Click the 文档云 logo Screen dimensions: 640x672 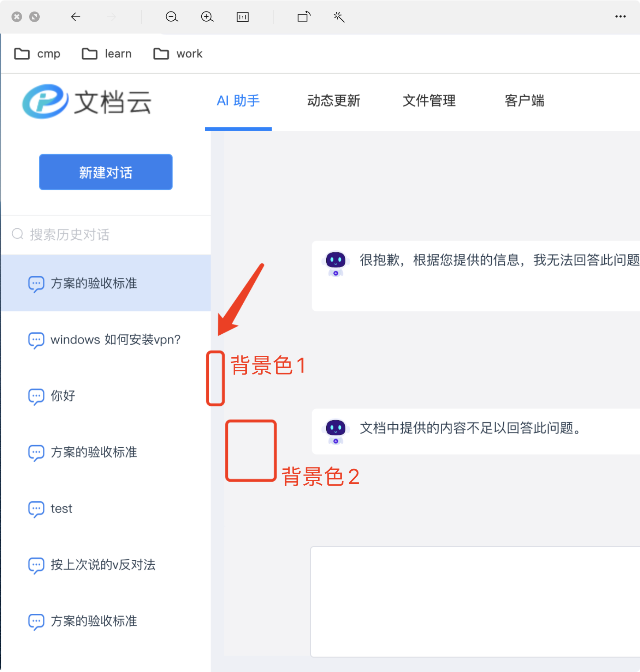[87, 102]
